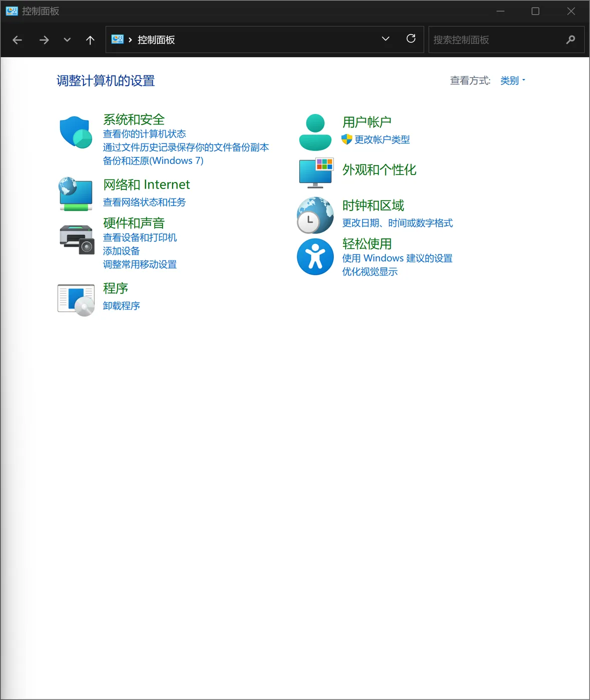Click the User Accounts person icon
This screenshot has height=700, width=590.
[315, 132]
